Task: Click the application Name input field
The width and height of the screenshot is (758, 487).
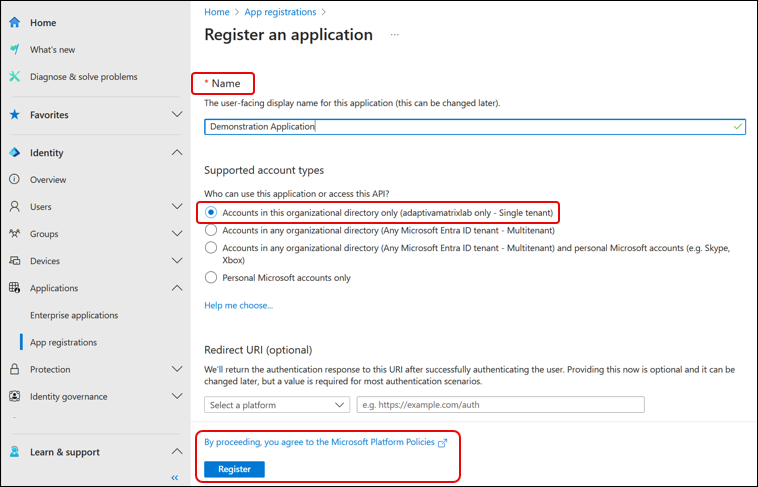Action: (x=475, y=127)
